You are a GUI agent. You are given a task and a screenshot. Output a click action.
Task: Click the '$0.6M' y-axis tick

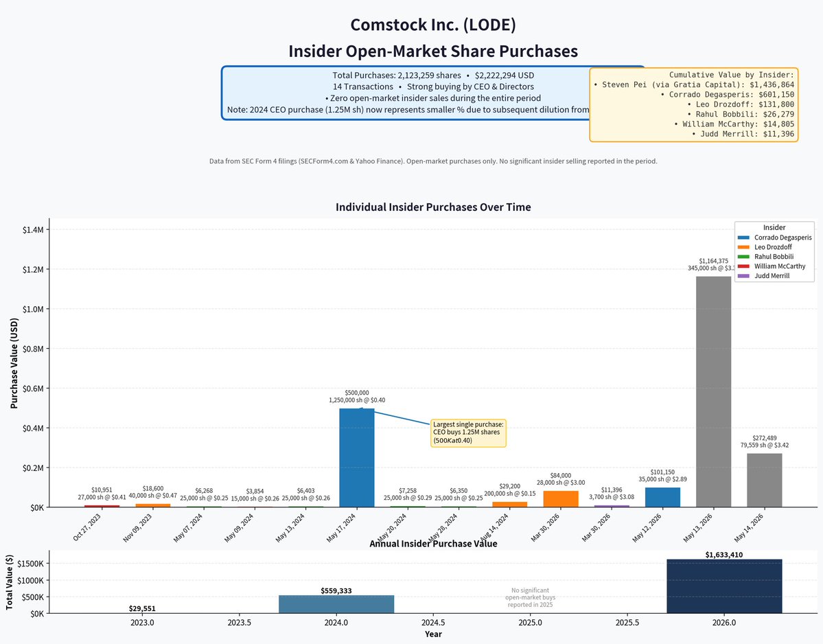(x=33, y=389)
